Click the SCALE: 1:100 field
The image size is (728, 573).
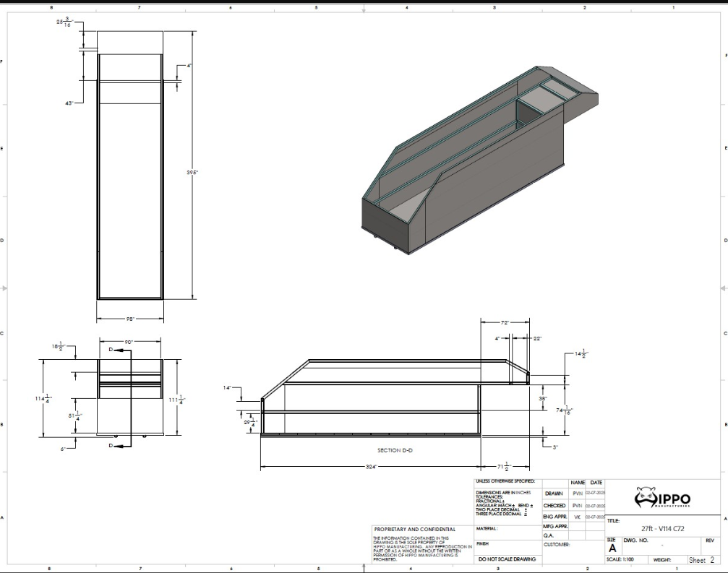point(621,559)
